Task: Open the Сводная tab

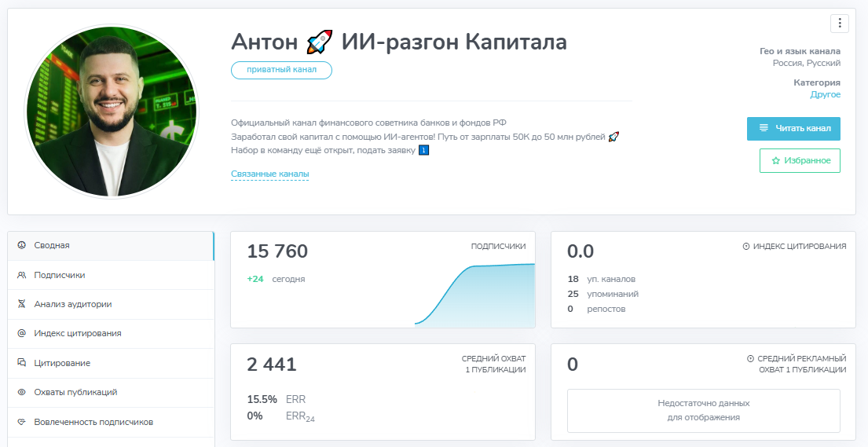Action: (111, 245)
